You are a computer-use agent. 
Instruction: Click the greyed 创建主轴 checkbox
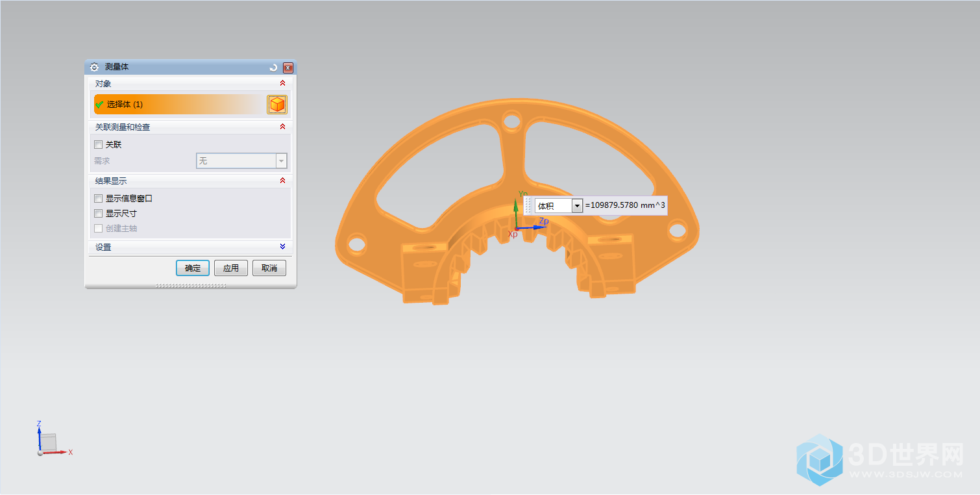[x=99, y=229]
